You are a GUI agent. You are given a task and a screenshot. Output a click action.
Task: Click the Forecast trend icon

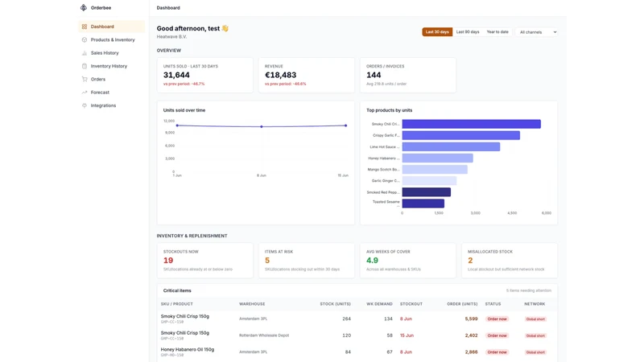pyautogui.click(x=85, y=93)
